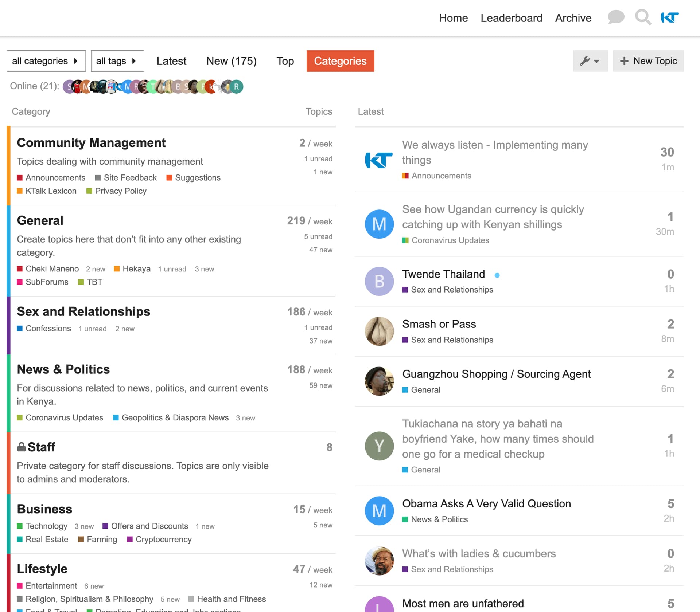Click the lock icon beside Staff
700x612 pixels.
[22, 447]
